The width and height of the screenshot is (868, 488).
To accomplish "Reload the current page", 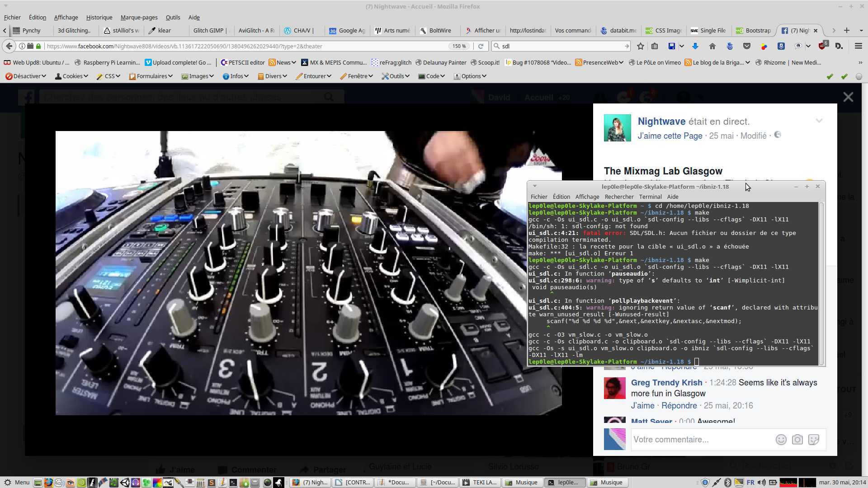I will click(481, 46).
